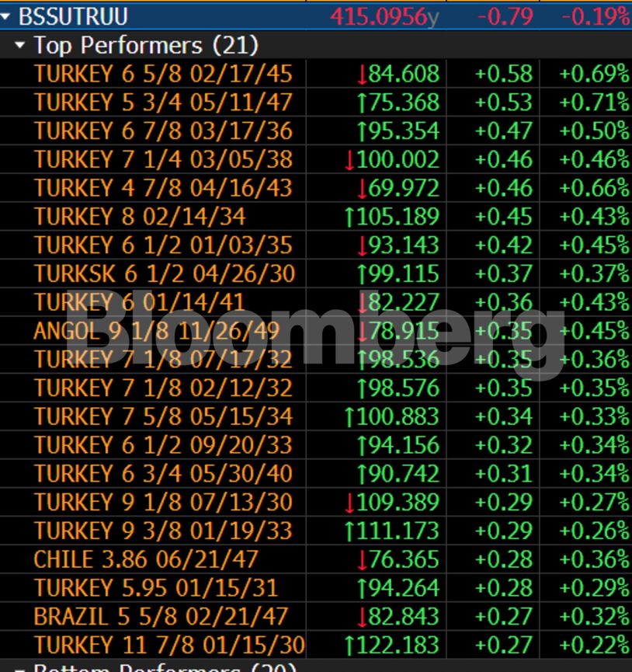Viewport: 632px width, 672px height.
Task: Click green up arrow beside 122.183
Action: tap(349, 646)
